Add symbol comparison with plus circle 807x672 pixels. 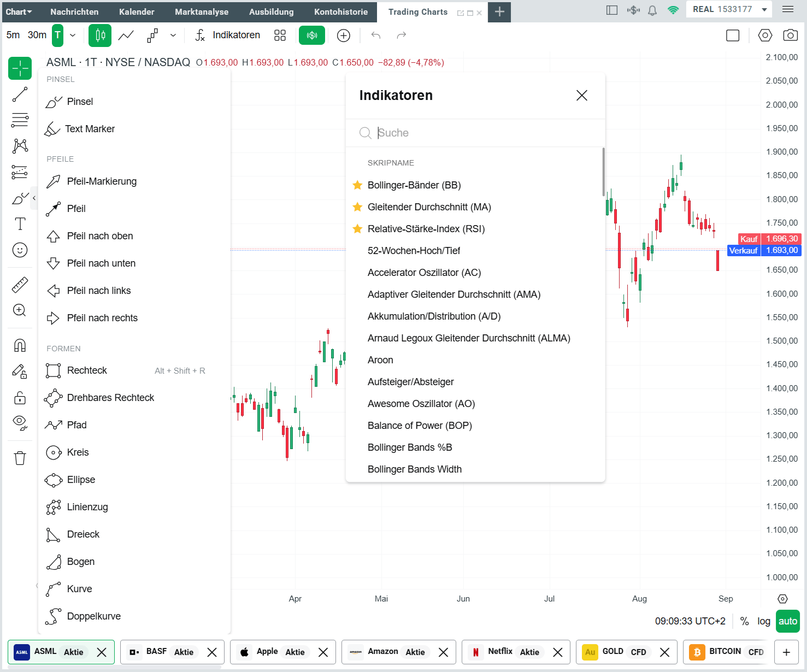(344, 36)
